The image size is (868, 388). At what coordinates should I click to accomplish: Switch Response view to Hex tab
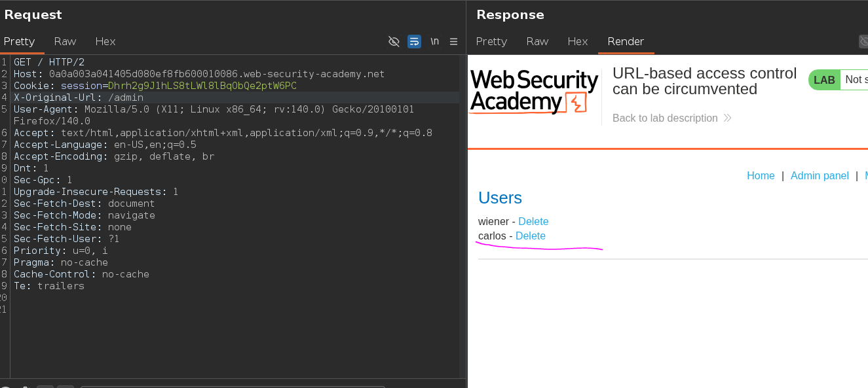pyautogui.click(x=578, y=41)
